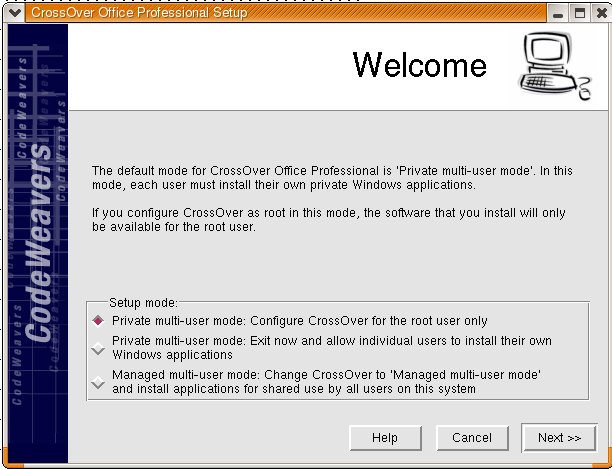The width and height of the screenshot is (612, 469).
Task: Click the Welcome heading text
Action: (419, 65)
